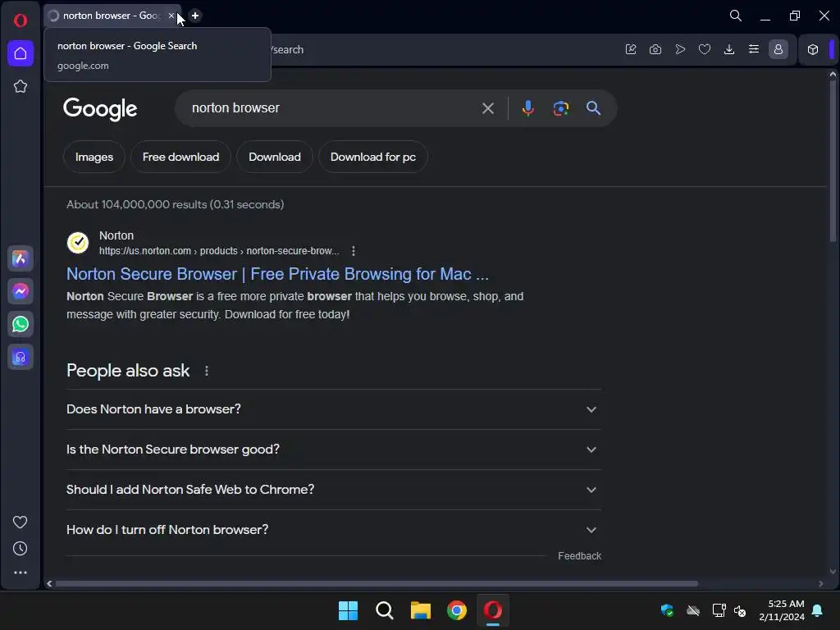
Task: Click the scrollbar up arrow
Action: tap(833, 75)
